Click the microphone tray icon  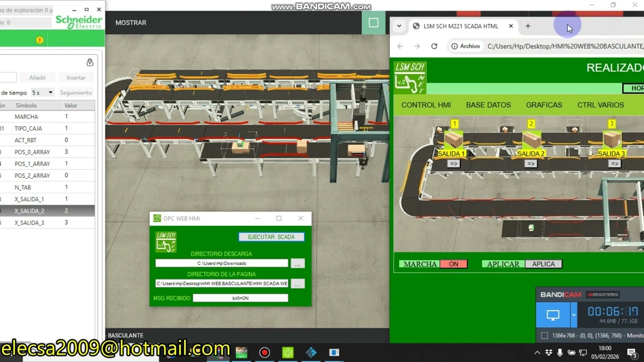click(560, 352)
